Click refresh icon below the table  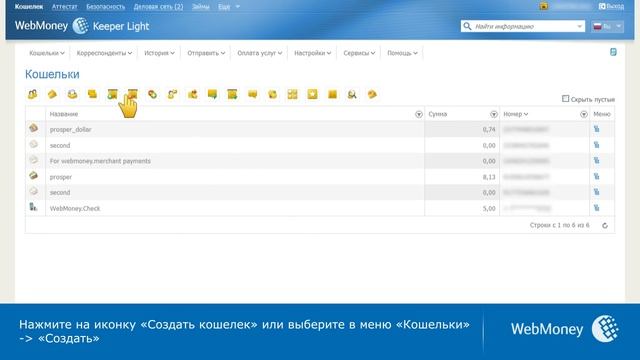point(605,225)
